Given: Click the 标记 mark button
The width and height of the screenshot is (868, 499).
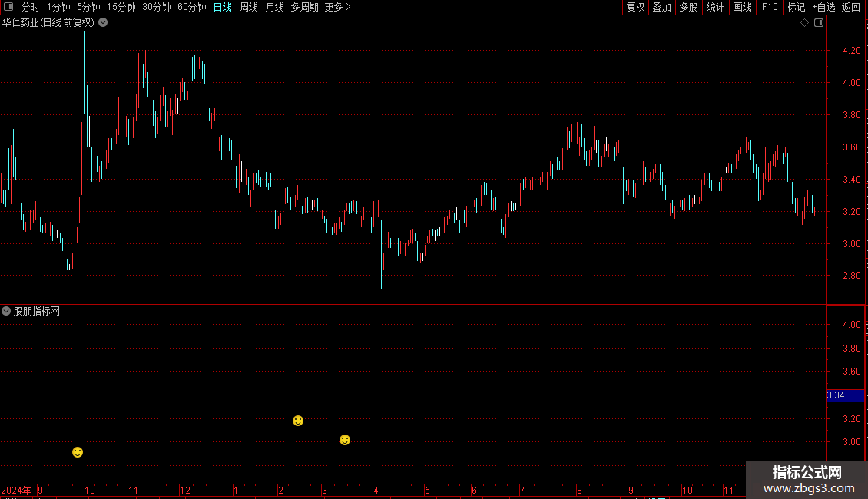Looking at the screenshot, I should tap(796, 7).
